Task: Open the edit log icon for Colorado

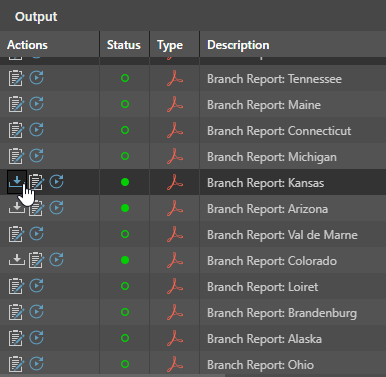Action: point(36,260)
